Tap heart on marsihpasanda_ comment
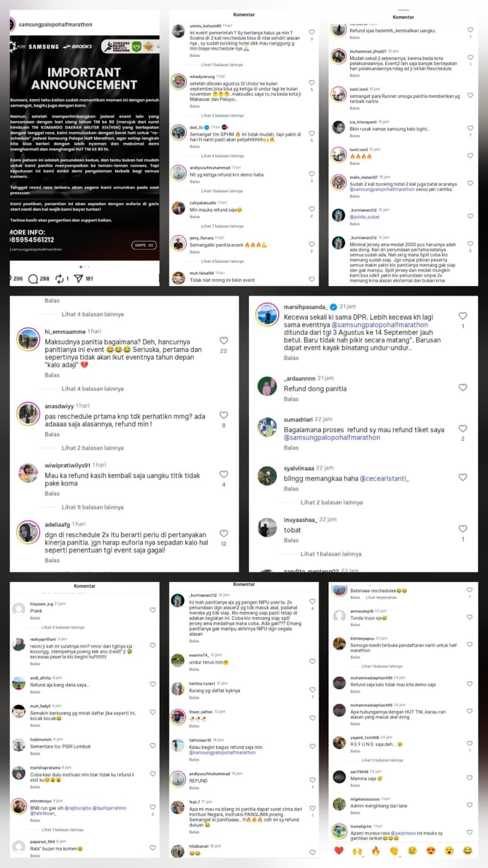Viewport: 488px width, 868px height. click(462, 315)
